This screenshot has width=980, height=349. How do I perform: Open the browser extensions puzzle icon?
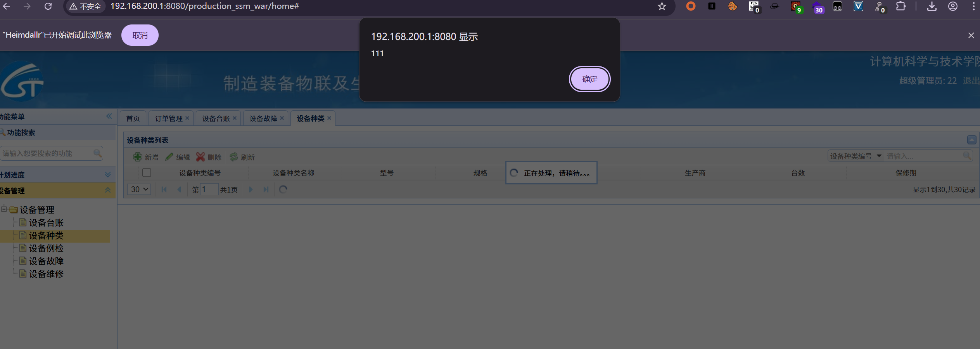click(900, 6)
